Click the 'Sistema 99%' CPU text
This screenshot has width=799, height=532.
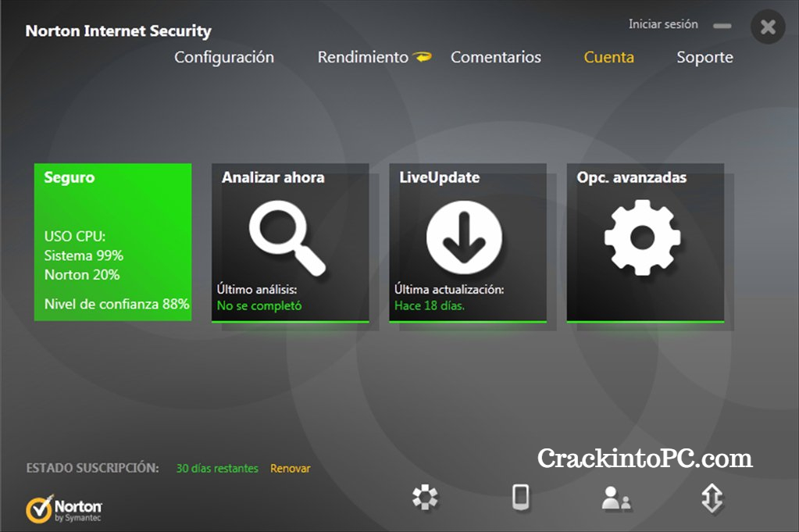[x=84, y=255]
